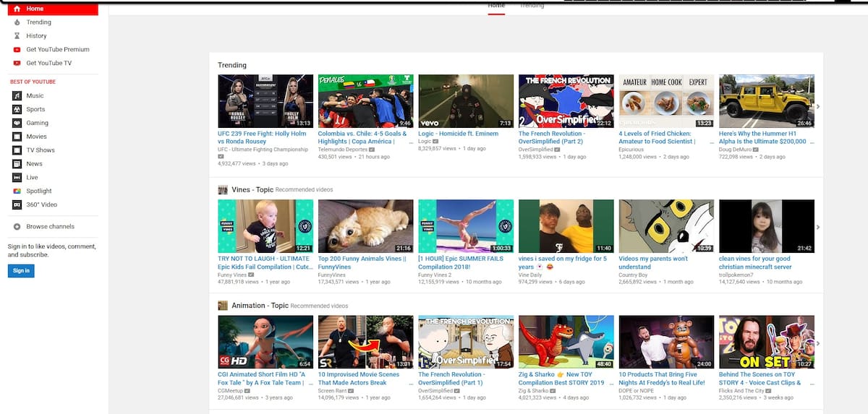
Task: Open History in the sidebar
Action: click(x=37, y=36)
